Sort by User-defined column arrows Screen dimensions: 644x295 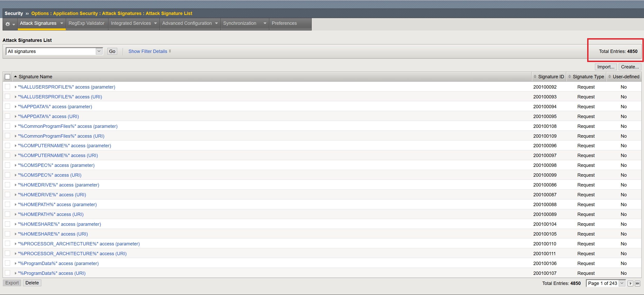click(x=610, y=77)
